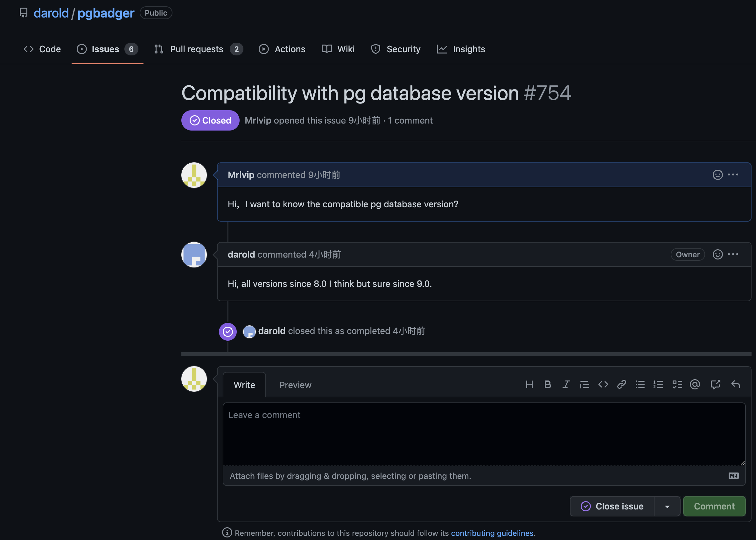
Task: Open options menu on darold's comment
Action: [x=733, y=254]
